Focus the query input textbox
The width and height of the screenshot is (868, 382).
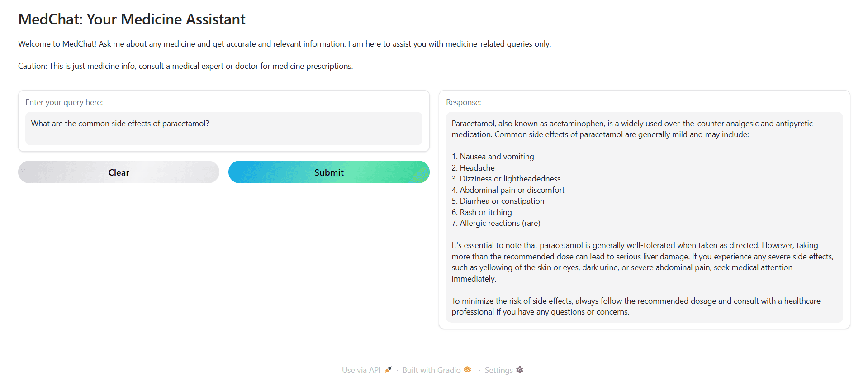[223, 129]
